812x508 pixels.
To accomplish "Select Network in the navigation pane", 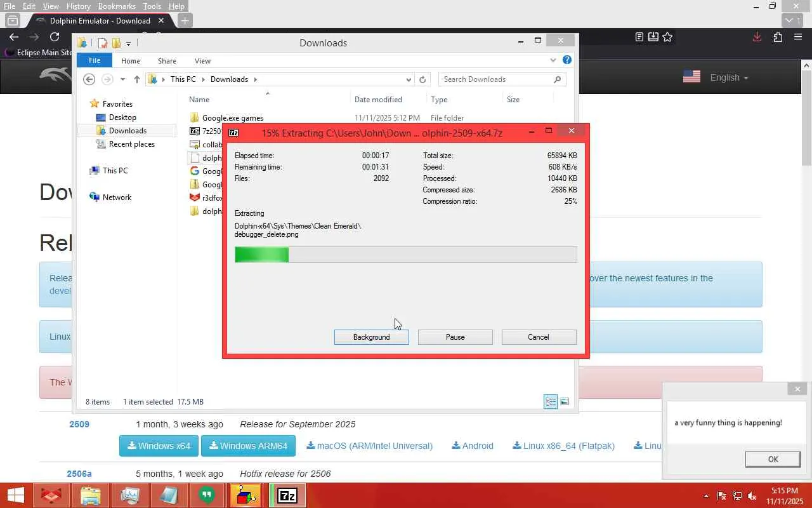I will click(117, 197).
